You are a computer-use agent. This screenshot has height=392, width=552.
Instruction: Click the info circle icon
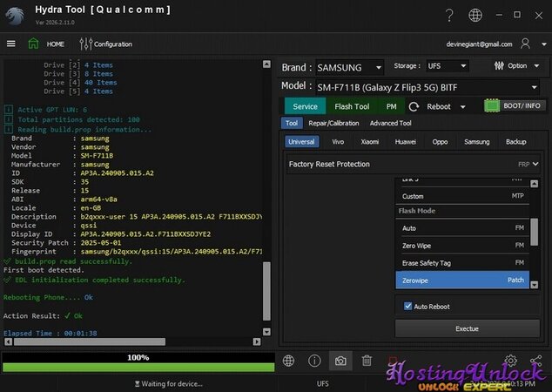(314, 360)
